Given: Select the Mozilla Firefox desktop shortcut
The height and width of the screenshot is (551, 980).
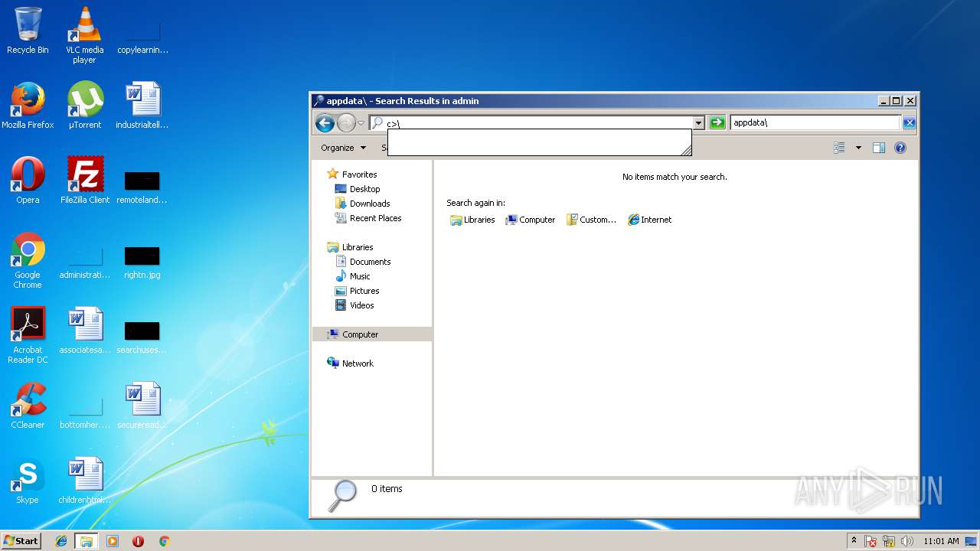Looking at the screenshot, I should tap(28, 106).
